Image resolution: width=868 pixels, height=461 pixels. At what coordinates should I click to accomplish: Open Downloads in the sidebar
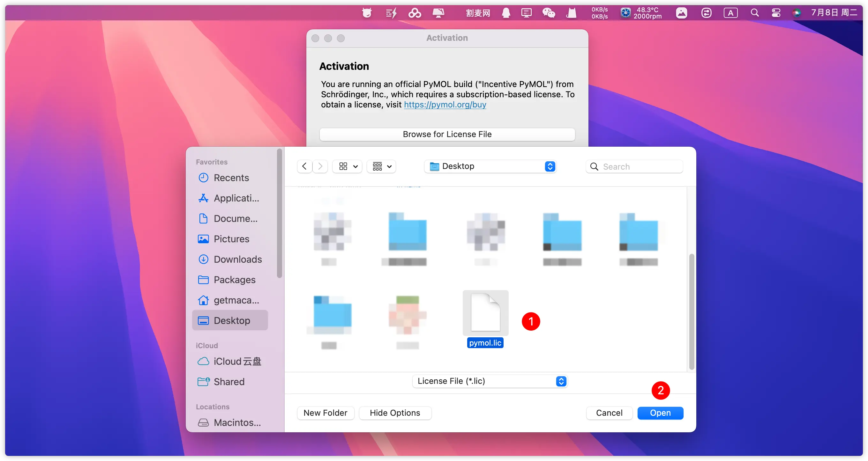point(237,259)
